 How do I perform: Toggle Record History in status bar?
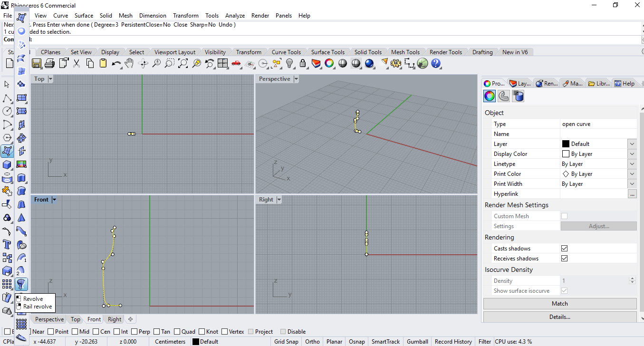pos(453,342)
